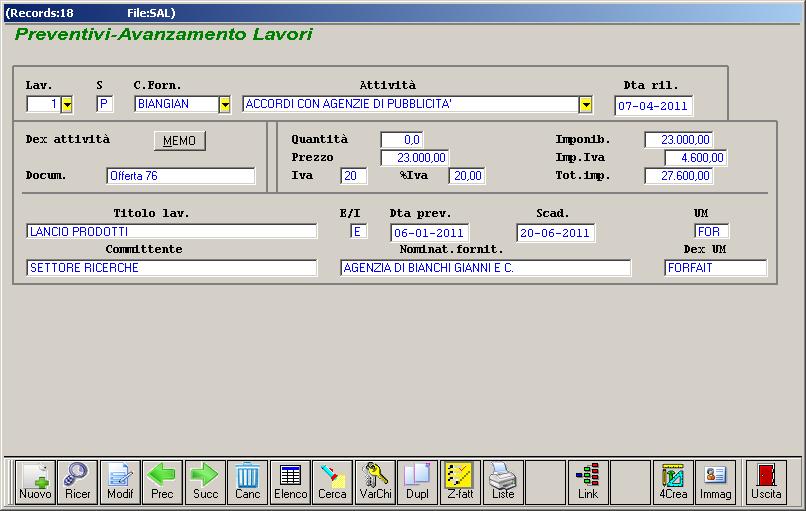Click the Attività field text
Viewport: 806px width, 511px height.
click(411, 104)
